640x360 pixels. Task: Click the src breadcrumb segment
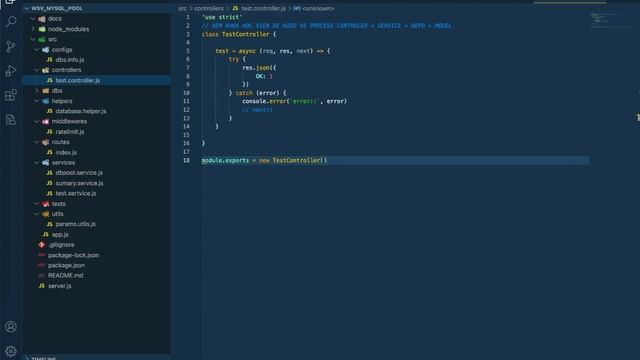[182, 8]
